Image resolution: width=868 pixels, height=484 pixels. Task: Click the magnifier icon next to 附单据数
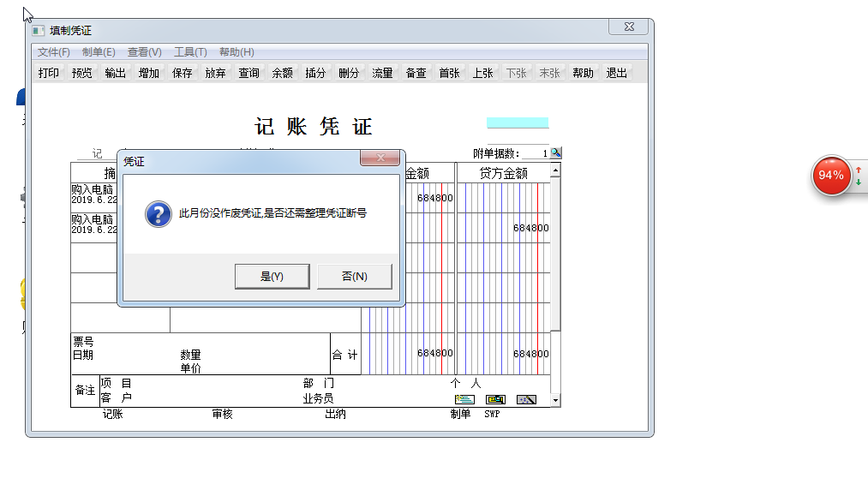tap(556, 152)
